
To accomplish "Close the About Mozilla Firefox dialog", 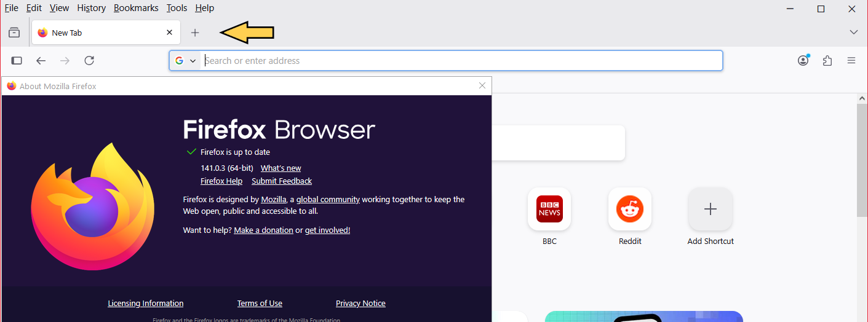I will [x=482, y=85].
